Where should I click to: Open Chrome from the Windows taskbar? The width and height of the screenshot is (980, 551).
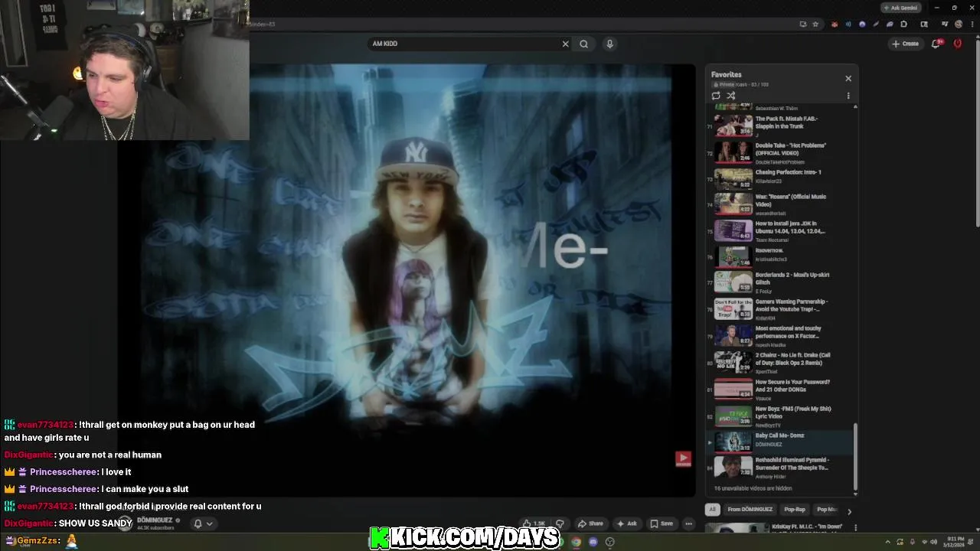tap(576, 542)
